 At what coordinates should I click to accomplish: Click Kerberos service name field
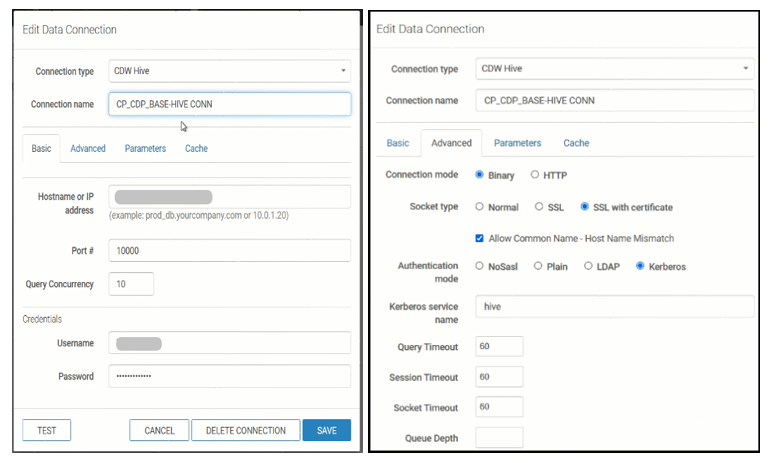click(615, 307)
